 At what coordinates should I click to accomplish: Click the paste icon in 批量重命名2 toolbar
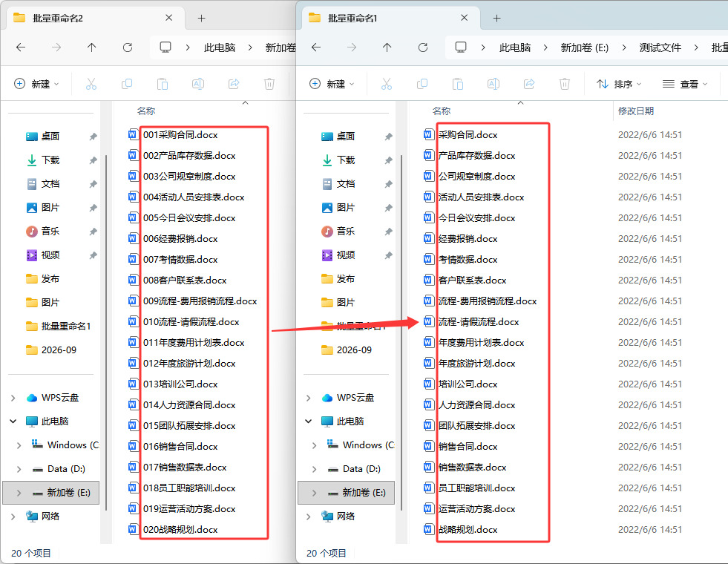(x=162, y=84)
